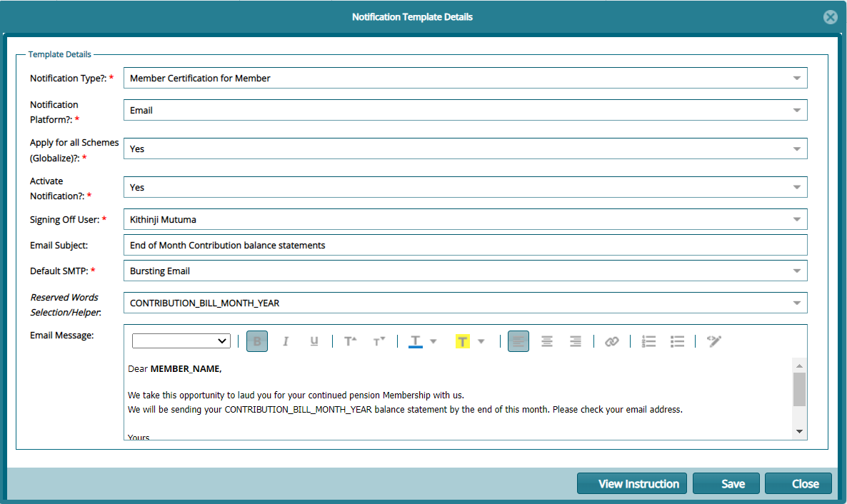Image resolution: width=847 pixels, height=504 pixels.
Task: Open the Signing Off User selector
Action: pyautogui.click(x=796, y=219)
